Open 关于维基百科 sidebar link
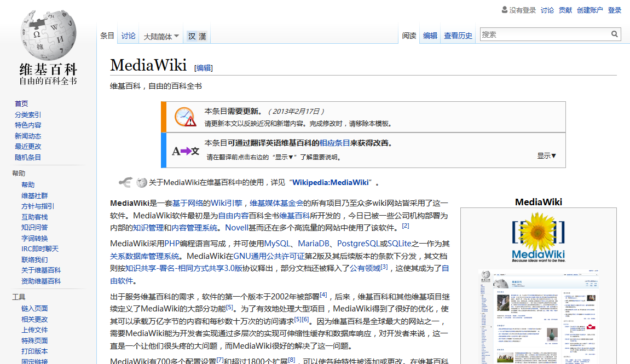Screen dimensions: 630x364 pos(41,270)
